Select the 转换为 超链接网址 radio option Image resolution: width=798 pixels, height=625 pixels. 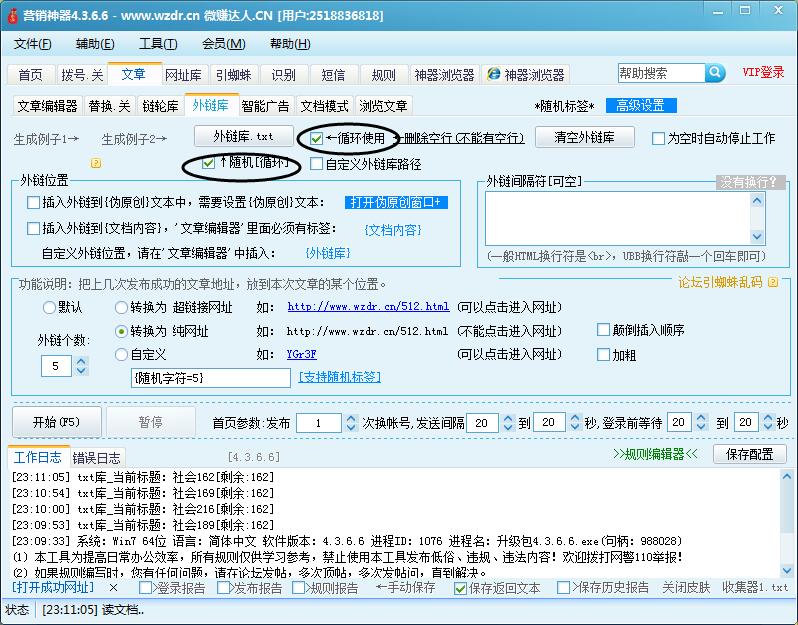coord(122,307)
